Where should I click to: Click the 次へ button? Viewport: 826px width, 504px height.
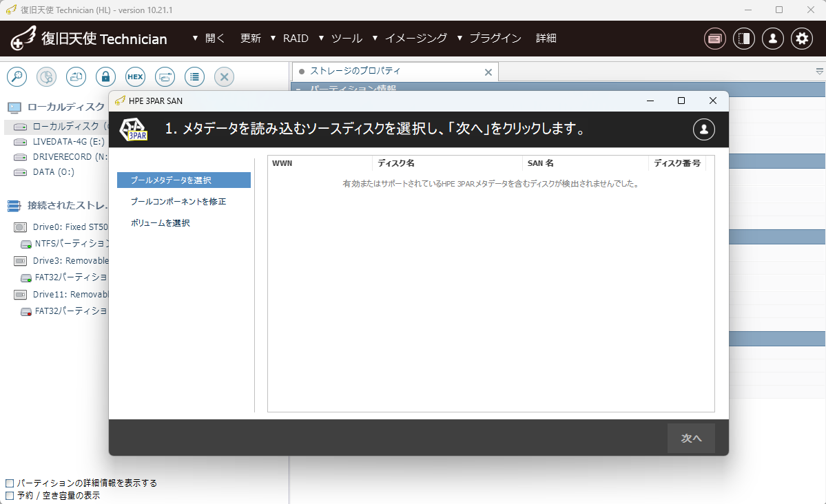pyautogui.click(x=691, y=438)
